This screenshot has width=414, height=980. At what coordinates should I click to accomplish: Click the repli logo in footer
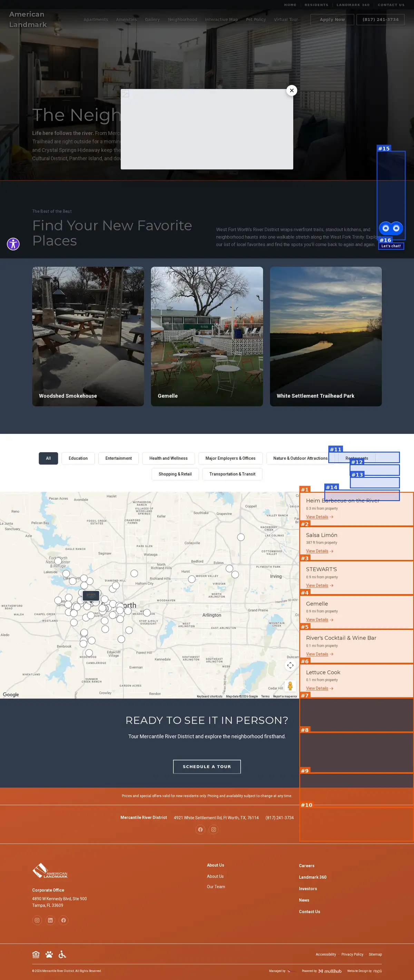[x=377, y=971]
